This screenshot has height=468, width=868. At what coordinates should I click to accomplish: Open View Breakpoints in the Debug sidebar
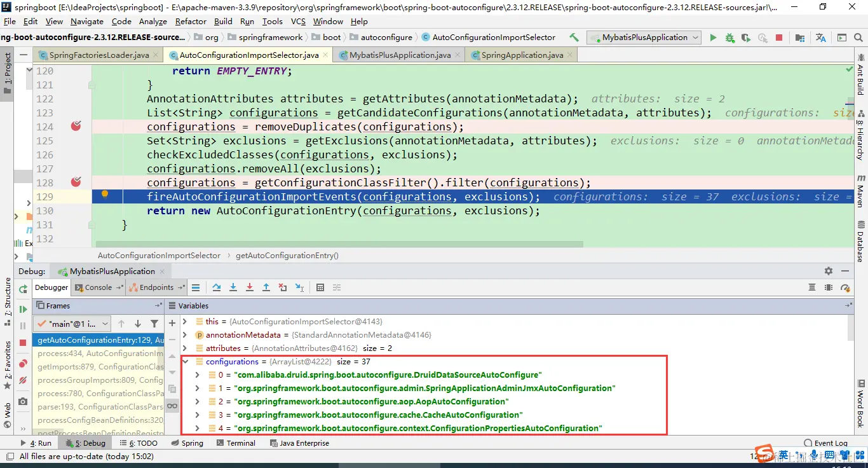click(23, 364)
